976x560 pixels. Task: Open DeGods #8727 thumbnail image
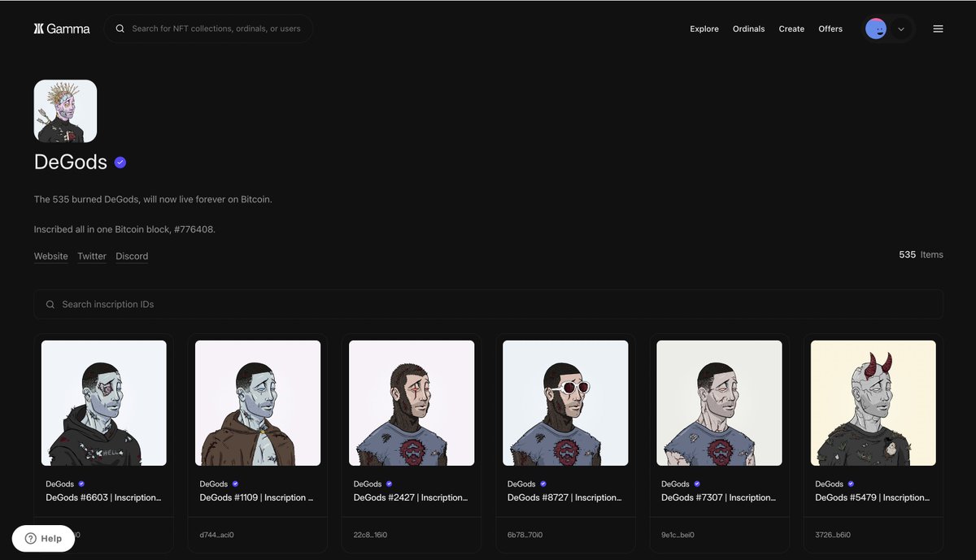pyautogui.click(x=565, y=403)
